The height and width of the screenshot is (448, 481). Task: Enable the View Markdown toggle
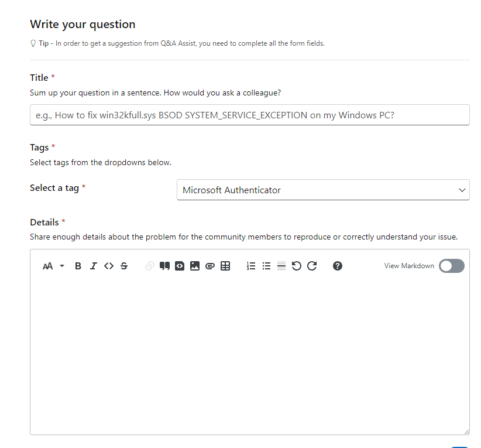(452, 266)
